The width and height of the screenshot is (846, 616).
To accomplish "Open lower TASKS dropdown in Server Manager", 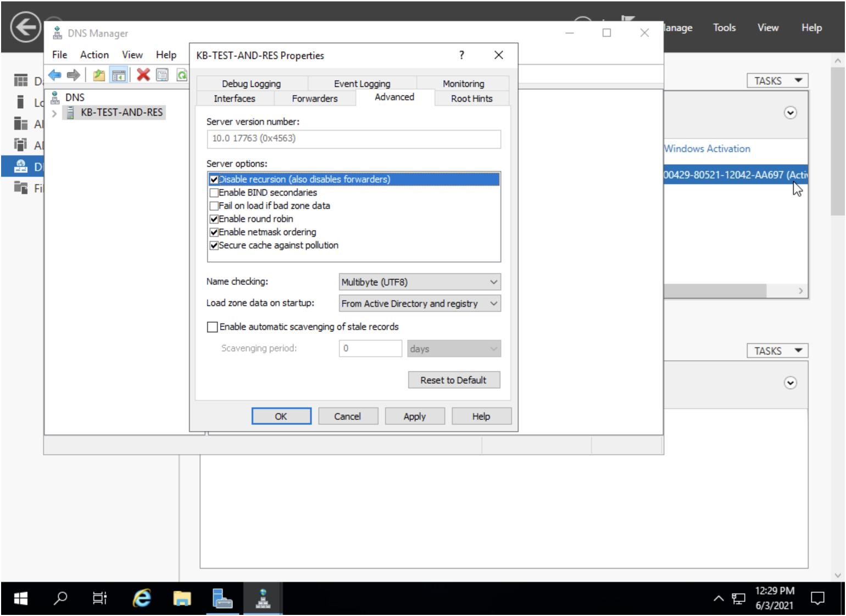I will tap(777, 351).
